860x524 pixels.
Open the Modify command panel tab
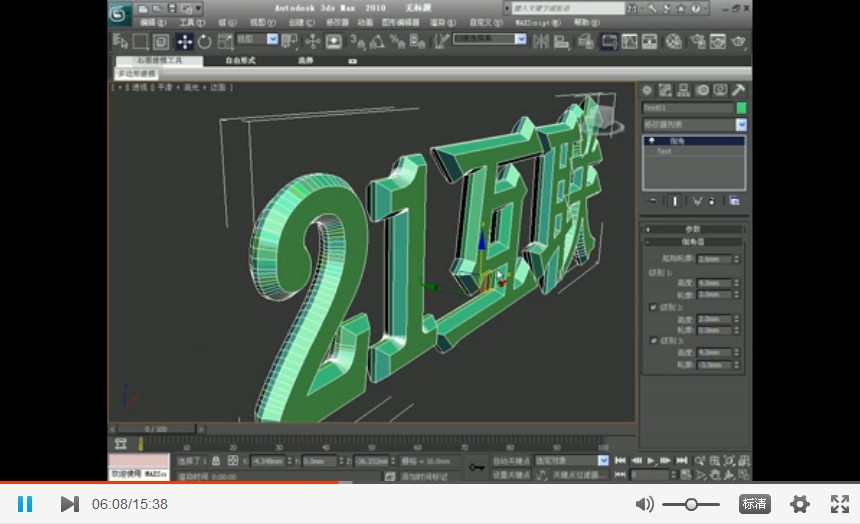pyautogui.click(x=665, y=90)
